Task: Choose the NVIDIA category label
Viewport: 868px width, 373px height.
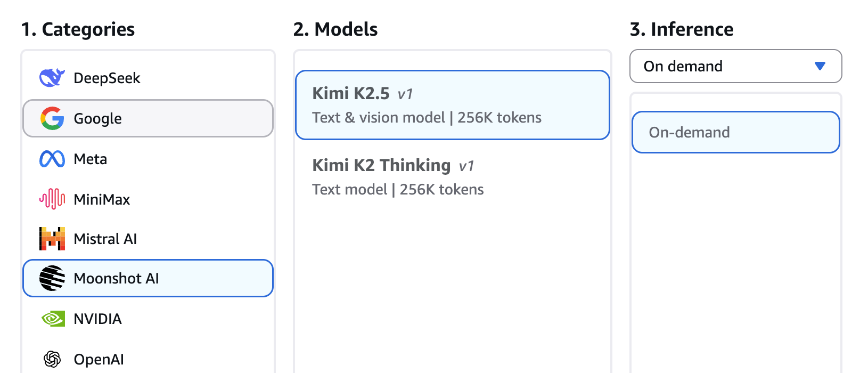Action: 97,319
